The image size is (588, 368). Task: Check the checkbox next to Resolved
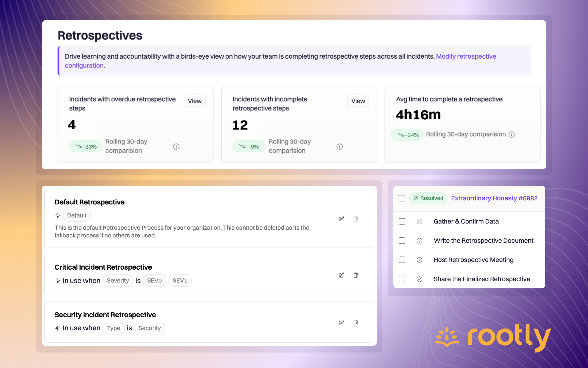coord(402,198)
